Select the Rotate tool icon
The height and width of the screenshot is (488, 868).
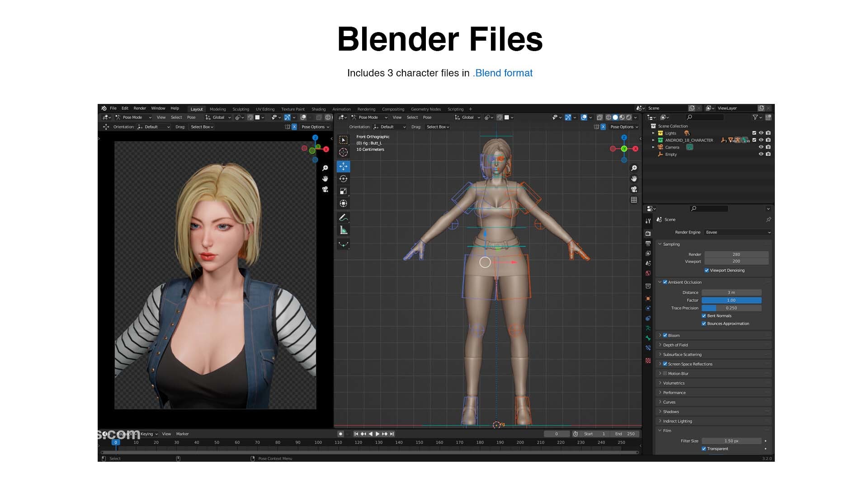[343, 179]
